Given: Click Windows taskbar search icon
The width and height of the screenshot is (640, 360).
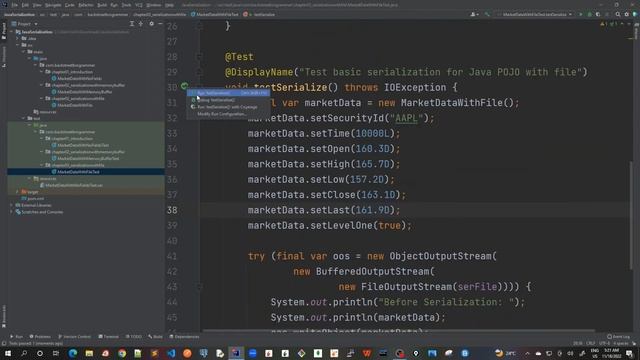Looking at the screenshot, I should click(24, 353).
